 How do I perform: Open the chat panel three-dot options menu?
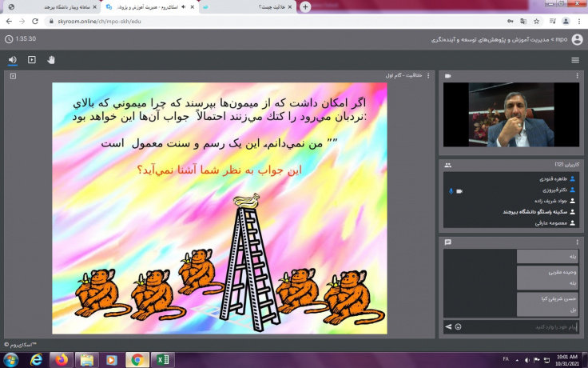577,242
